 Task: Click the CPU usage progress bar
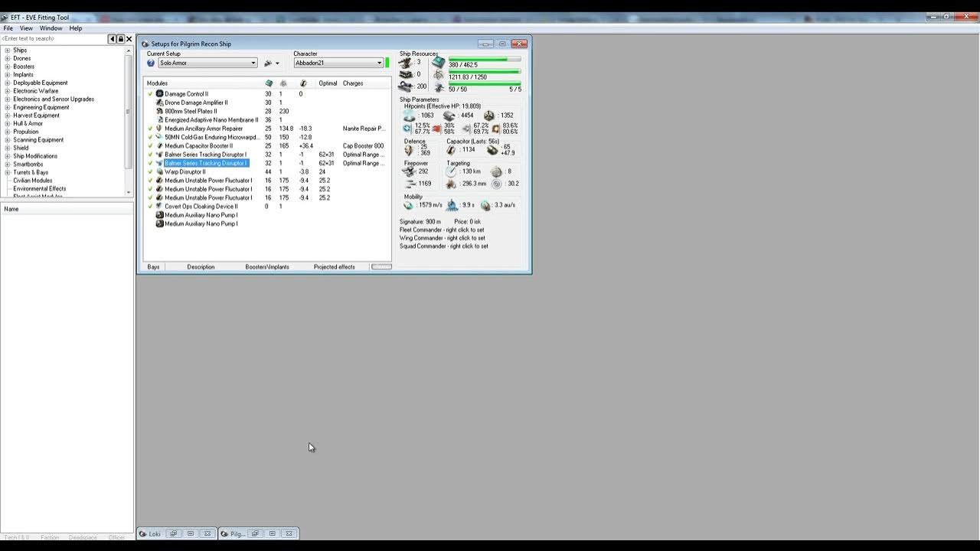(485, 59)
